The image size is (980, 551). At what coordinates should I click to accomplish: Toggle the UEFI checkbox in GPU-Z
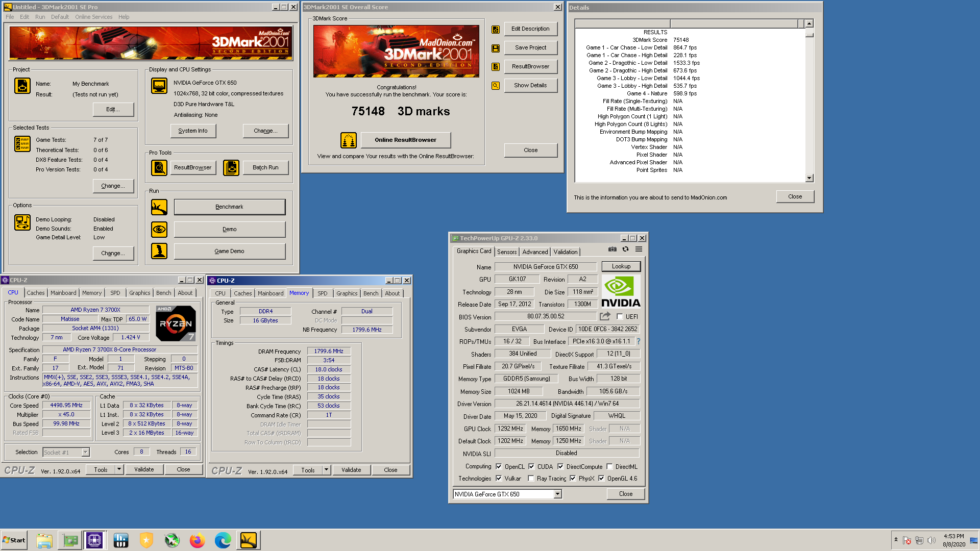coord(620,317)
